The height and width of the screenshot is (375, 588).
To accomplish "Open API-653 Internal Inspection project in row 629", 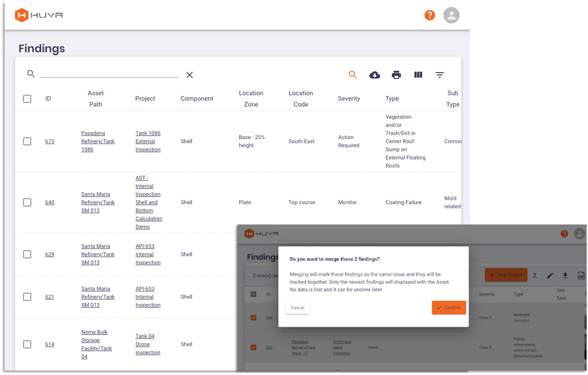I will pyautogui.click(x=148, y=254).
